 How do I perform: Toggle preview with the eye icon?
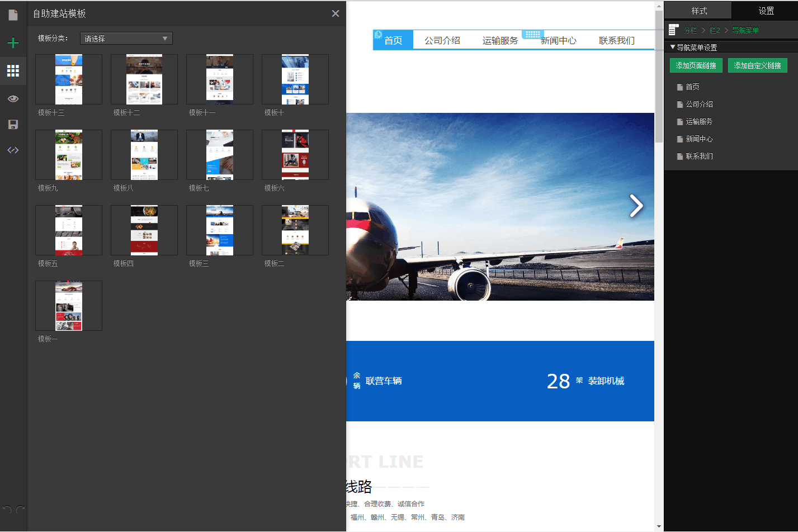[13, 99]
